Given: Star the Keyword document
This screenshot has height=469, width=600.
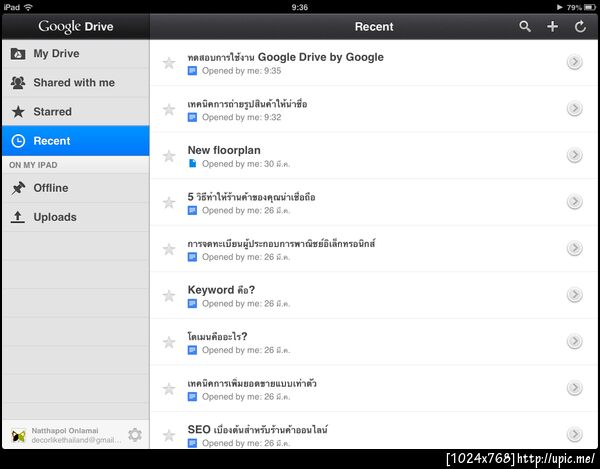Looking at the screenshot, I should pyautogui.click(x=169, y=296).
